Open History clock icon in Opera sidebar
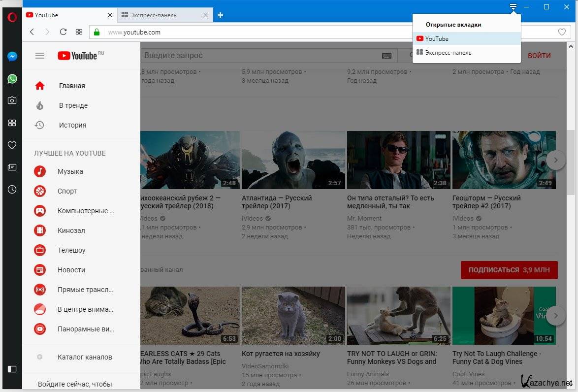 tap(12, 189)
